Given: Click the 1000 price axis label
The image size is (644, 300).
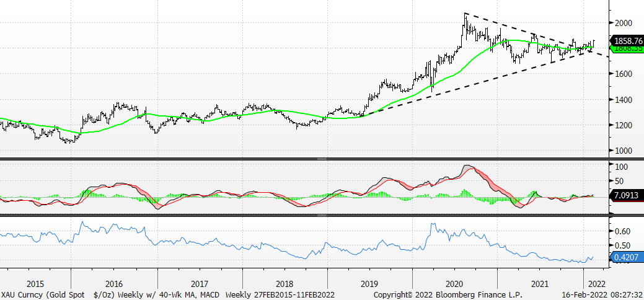Looking at the screenshot, I should [x=624, y=151].
